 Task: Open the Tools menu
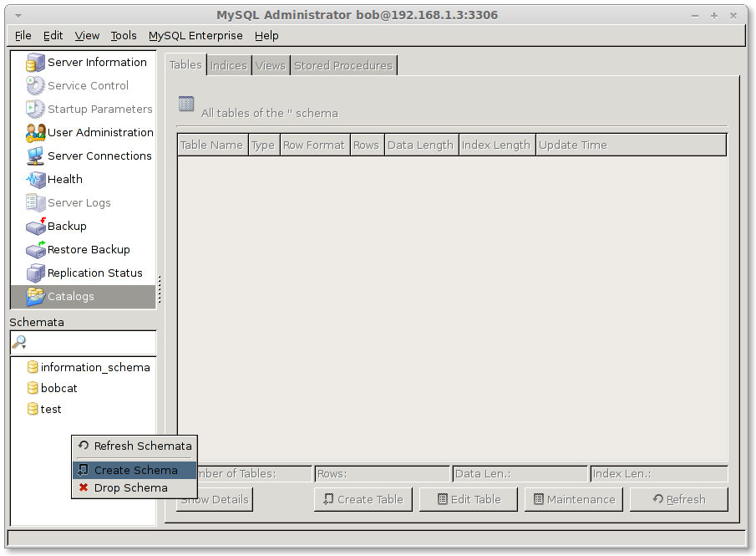pyautogui.click(x=124, y=36)
